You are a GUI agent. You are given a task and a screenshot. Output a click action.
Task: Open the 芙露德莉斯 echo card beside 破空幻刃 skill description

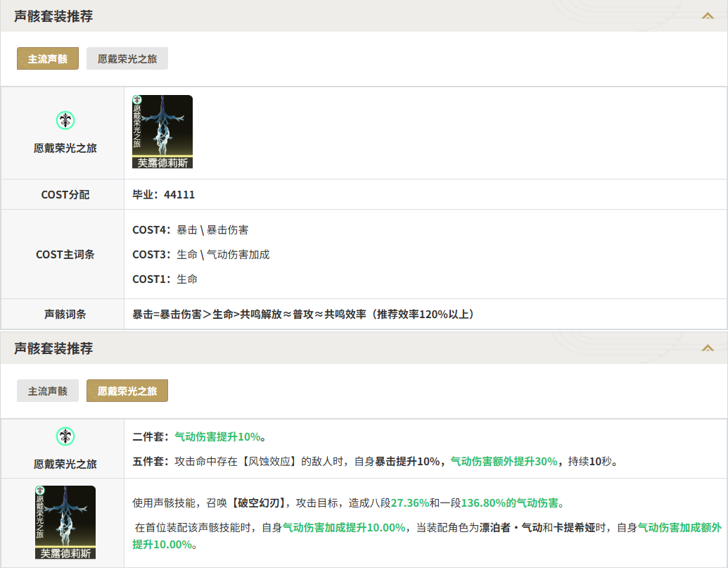pos(65,522)
